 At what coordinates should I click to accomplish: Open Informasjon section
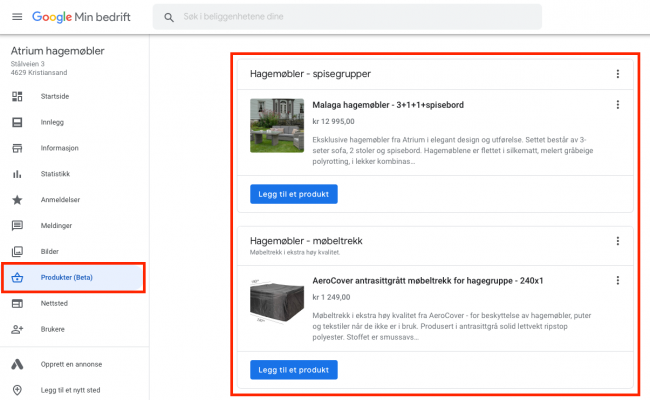(x=59, y=148)
